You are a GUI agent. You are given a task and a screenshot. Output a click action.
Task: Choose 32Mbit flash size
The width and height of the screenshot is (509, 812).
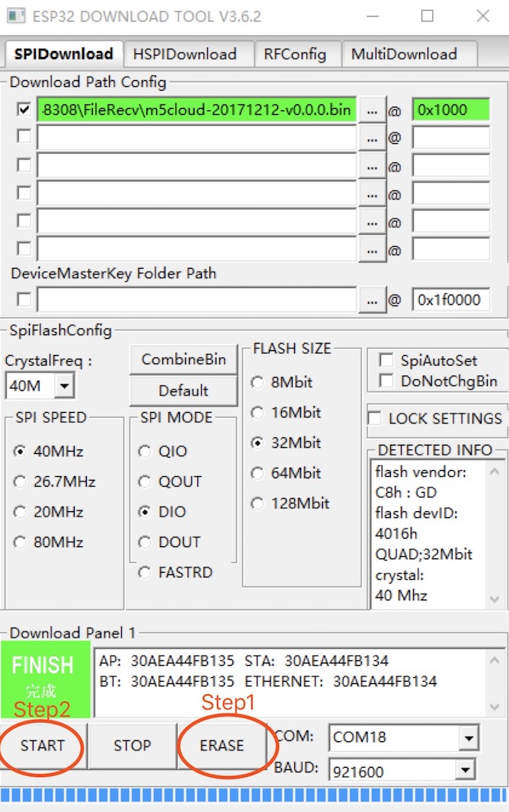286,443
